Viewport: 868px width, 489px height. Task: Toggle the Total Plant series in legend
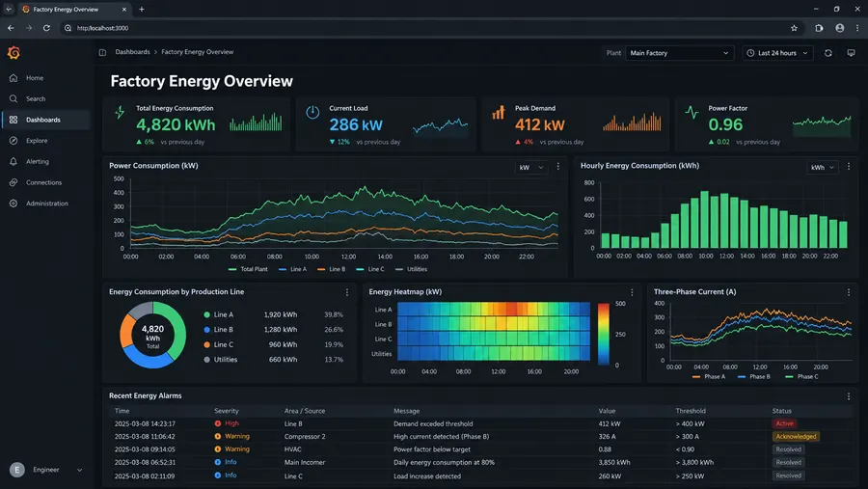tap(248, 269)
